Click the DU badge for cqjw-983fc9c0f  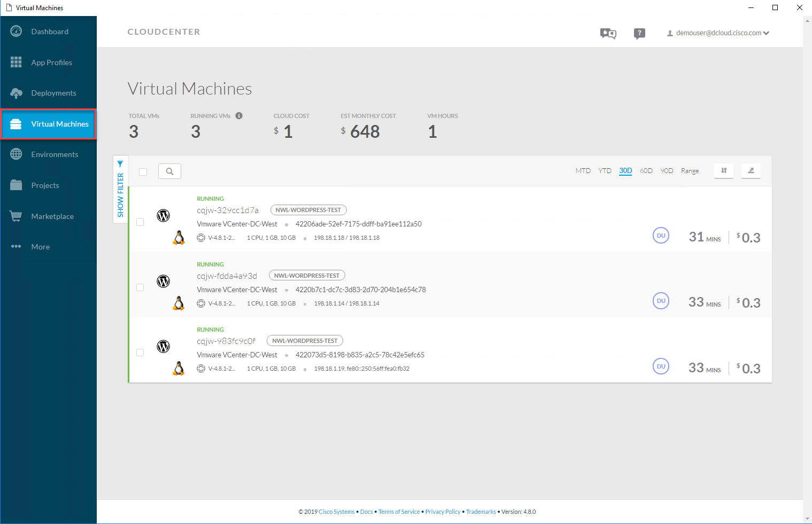tap(661, 366)
